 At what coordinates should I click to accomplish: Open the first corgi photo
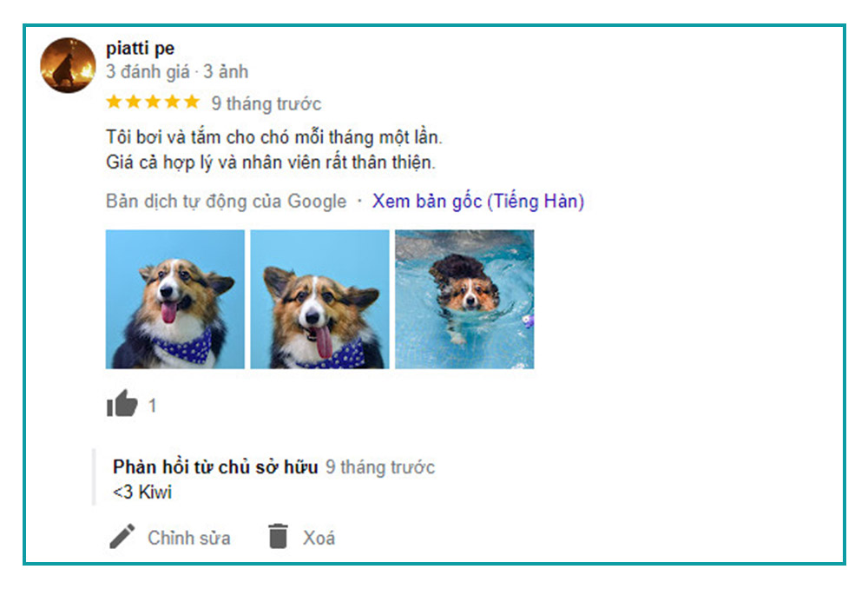[x=174, y=299]
